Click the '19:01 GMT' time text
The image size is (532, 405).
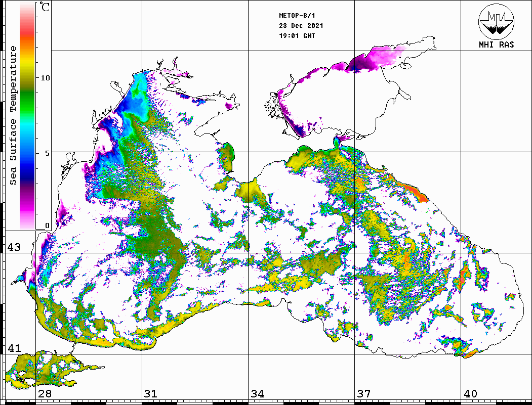coord(297,35)
